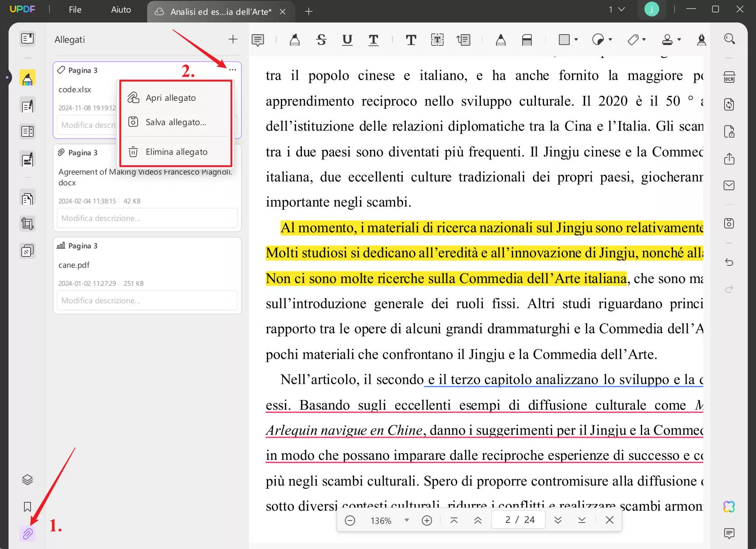This screenshot has height=549, width=756.
Task: Open the protect PDF lock icon
Action: (x=729, y=131)
